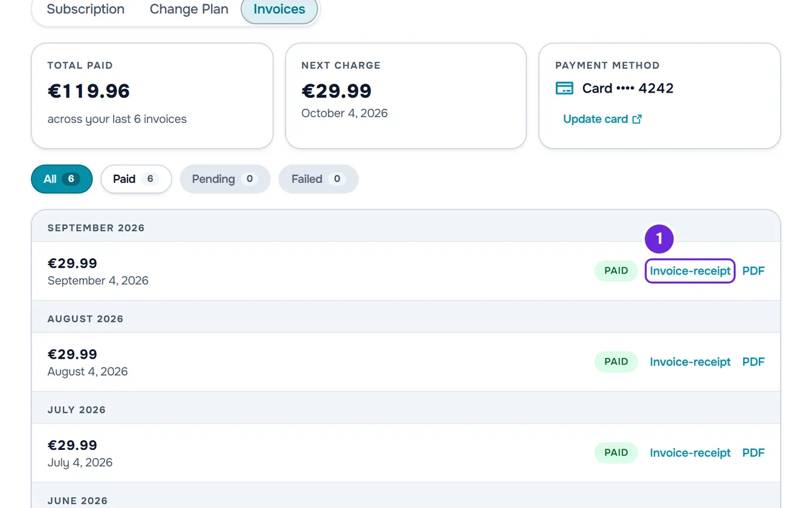The height and width of the screenshot is (508, 812).
Task: Click the Card •••• 4242 text
Action: [x=628, y=88]
